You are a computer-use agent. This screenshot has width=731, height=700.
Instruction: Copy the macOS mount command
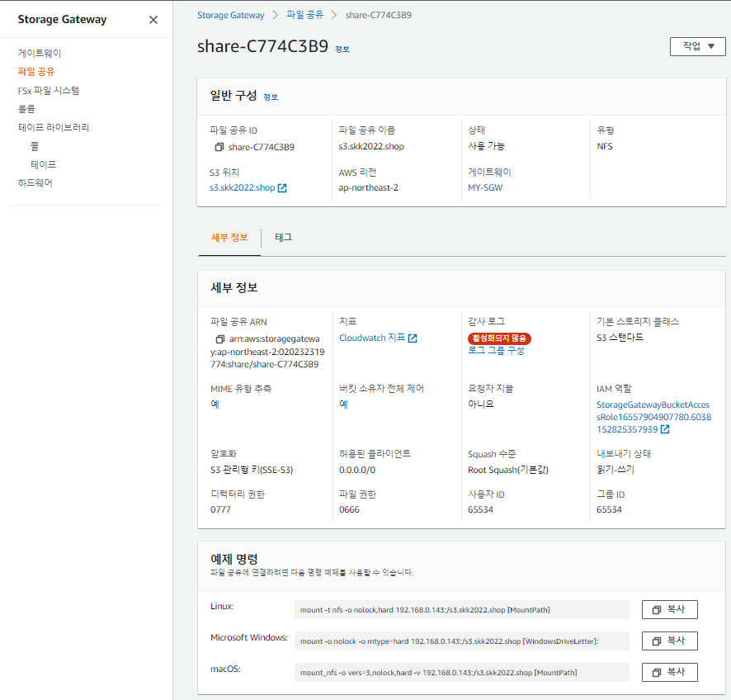click(669, 672)
